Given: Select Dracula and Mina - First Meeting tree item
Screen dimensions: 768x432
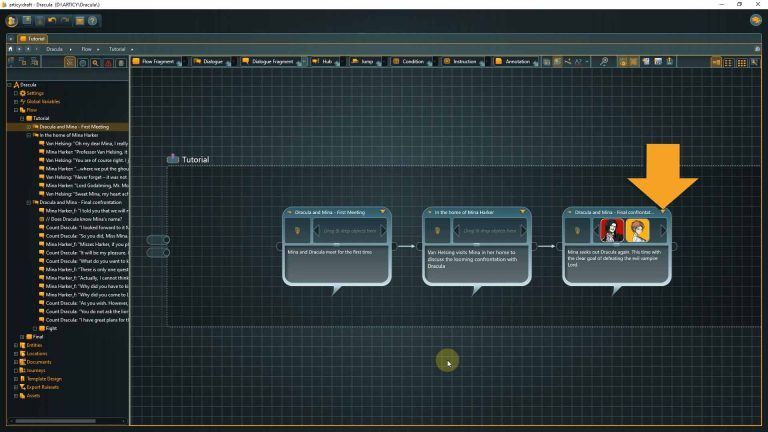Looking at the screenshot, I should click(x=74, y=127).
